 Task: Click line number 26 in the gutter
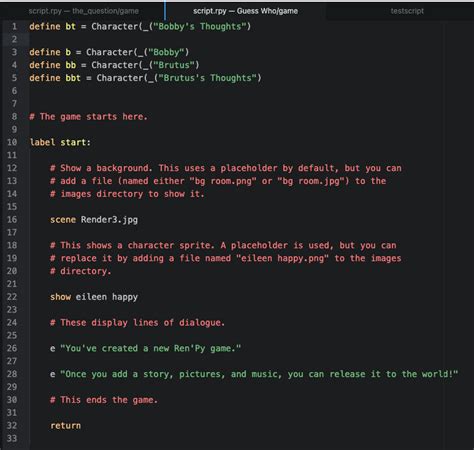(12, 348)
